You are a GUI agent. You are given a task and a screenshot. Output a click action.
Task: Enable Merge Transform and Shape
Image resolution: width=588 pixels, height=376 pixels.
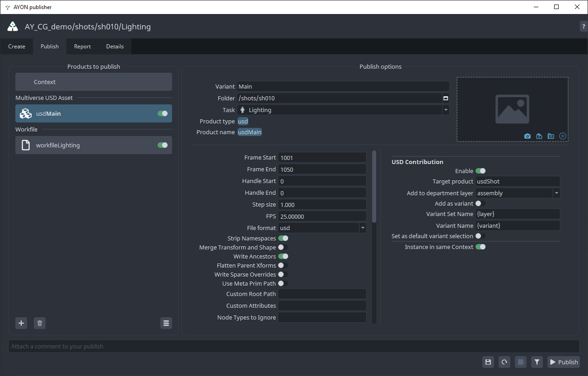pos(283,247)
